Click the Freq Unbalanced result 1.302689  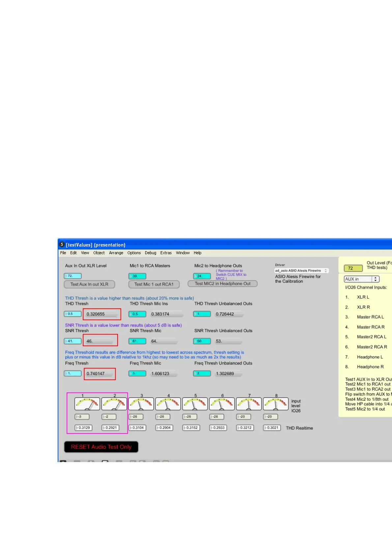pos(228,374)
